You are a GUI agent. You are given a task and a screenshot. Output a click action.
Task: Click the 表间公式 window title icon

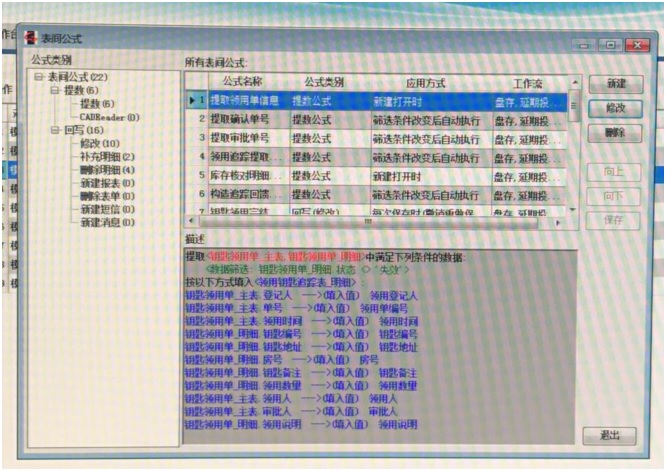[x=31, y=38]
